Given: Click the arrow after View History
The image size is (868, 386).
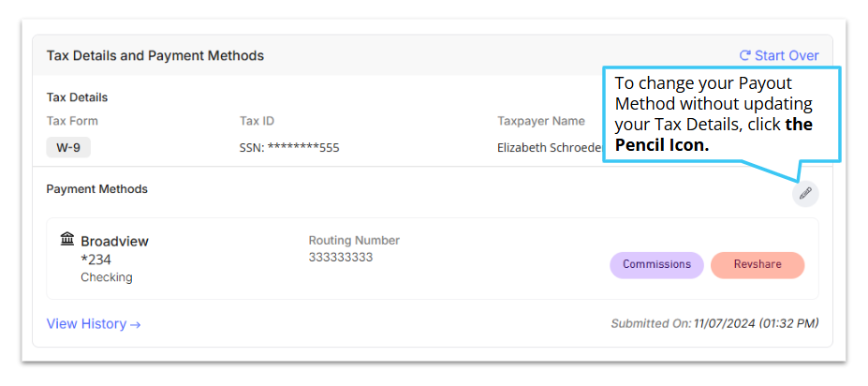Looking at the screenshot, I should tap(135, 324).
